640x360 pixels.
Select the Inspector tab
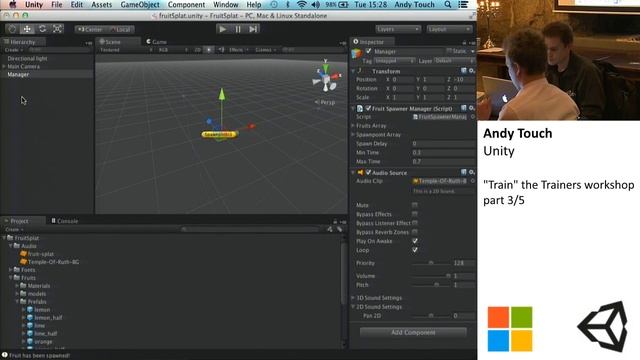point(369,42)
